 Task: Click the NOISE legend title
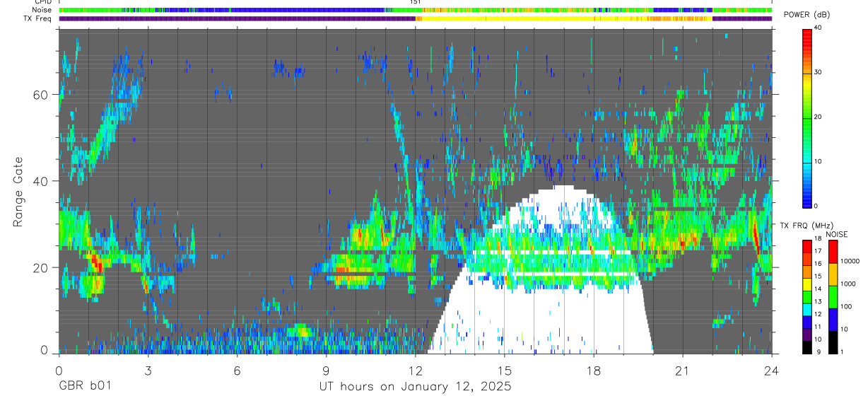[837, 234]
